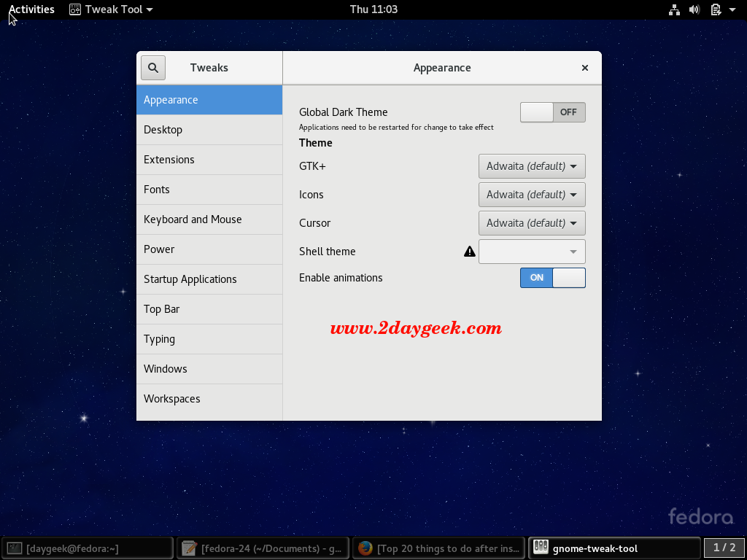Open the clipboard icon in top bar

click(x=716, y=9)
